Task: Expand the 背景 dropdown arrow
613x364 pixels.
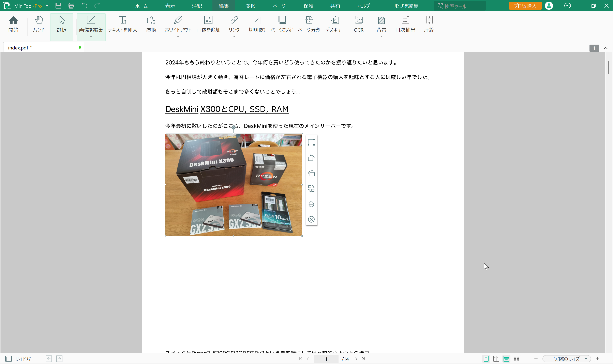Action: [382, 37]
